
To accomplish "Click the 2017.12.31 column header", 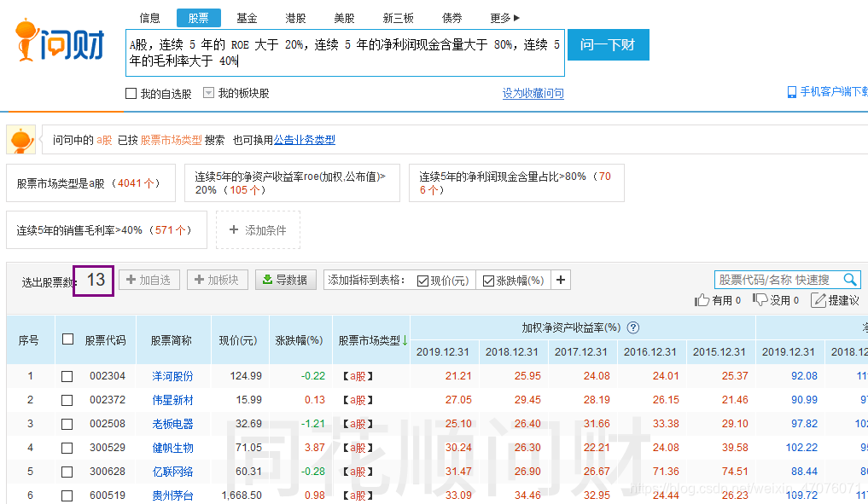I will [580, 352].
